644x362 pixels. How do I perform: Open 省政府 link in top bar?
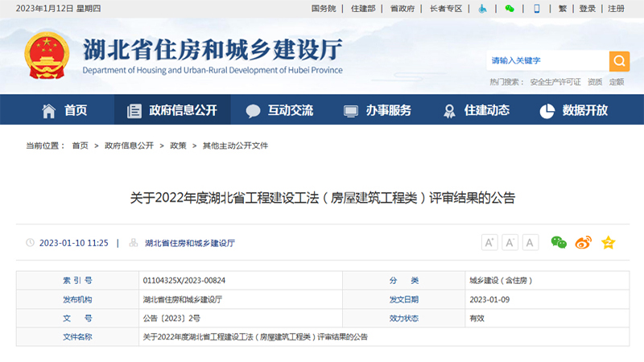(402, 9)
